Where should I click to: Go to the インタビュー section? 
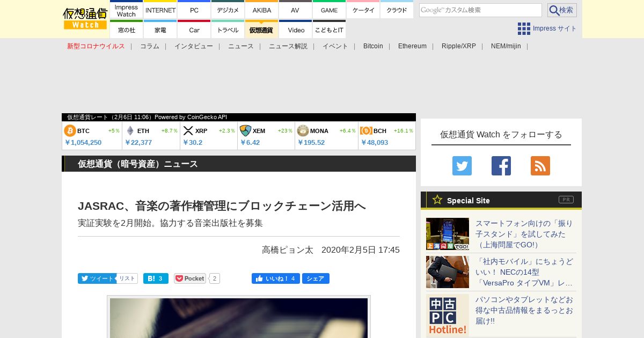pyautogui.click(x=194, y=46)
